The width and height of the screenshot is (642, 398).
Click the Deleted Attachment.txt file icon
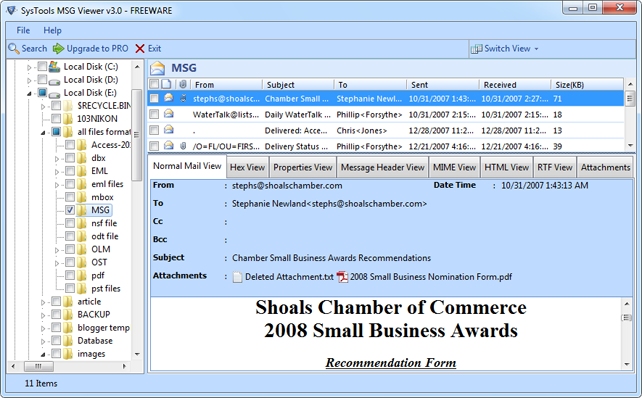pyautogui.click(x=237, y=277)
